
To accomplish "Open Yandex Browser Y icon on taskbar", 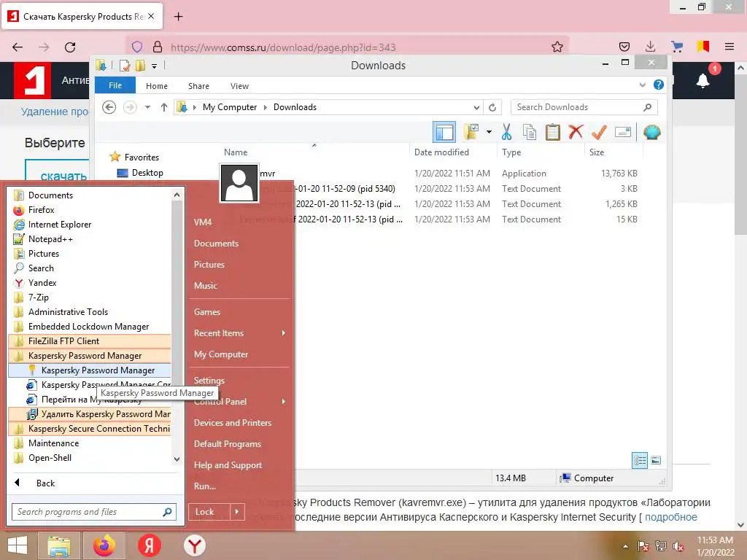I will [194, 545].
